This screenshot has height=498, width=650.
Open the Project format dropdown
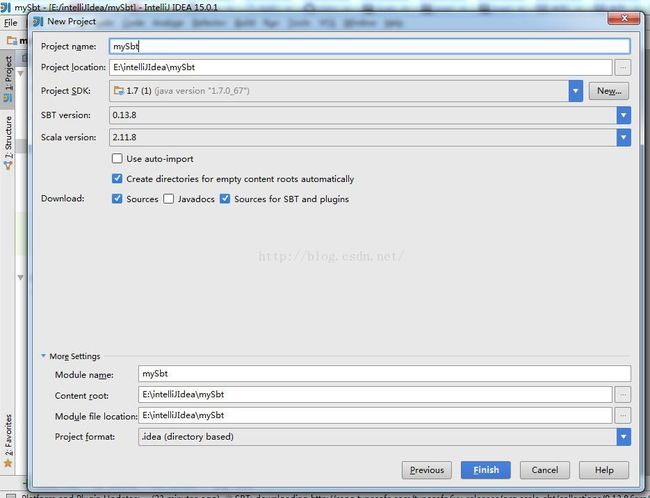point(623,437)
